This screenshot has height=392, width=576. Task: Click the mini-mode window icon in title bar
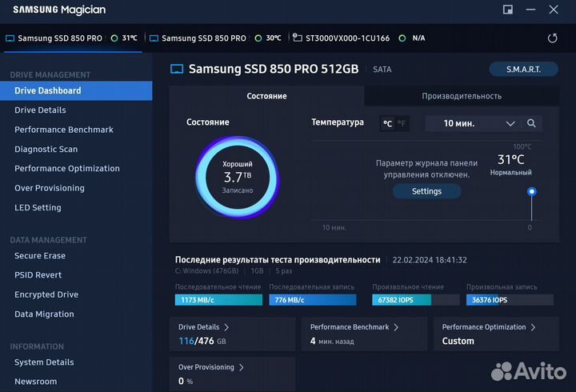pos(508,10)
